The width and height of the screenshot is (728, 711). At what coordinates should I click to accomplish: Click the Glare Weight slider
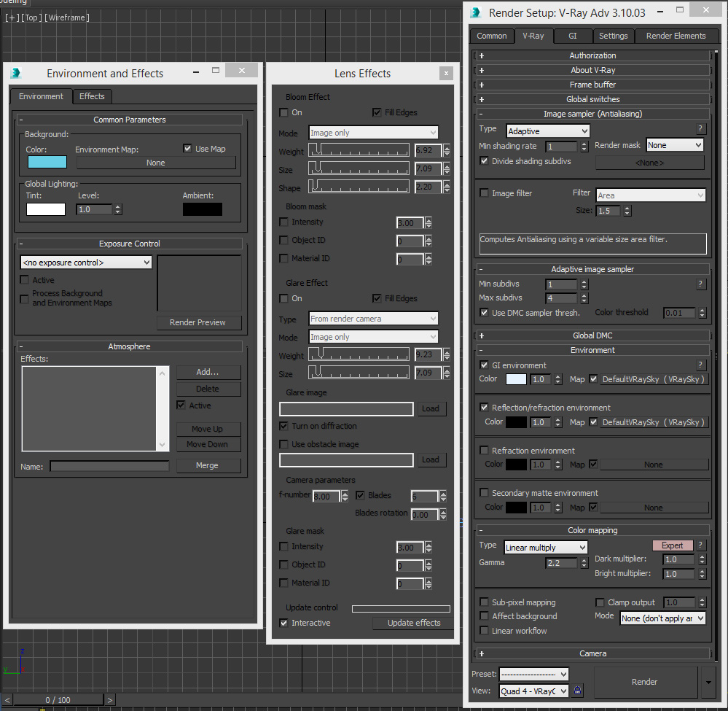(x=359, y=354)
